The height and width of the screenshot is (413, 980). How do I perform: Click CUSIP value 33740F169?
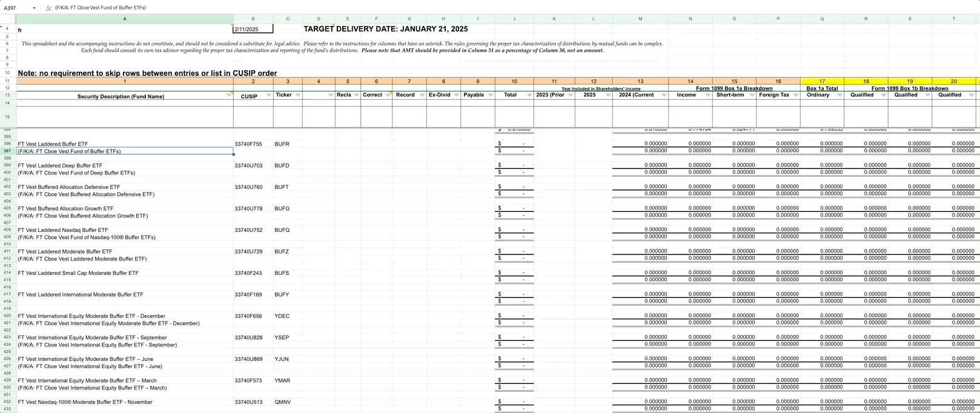click(x=253, y=295)
